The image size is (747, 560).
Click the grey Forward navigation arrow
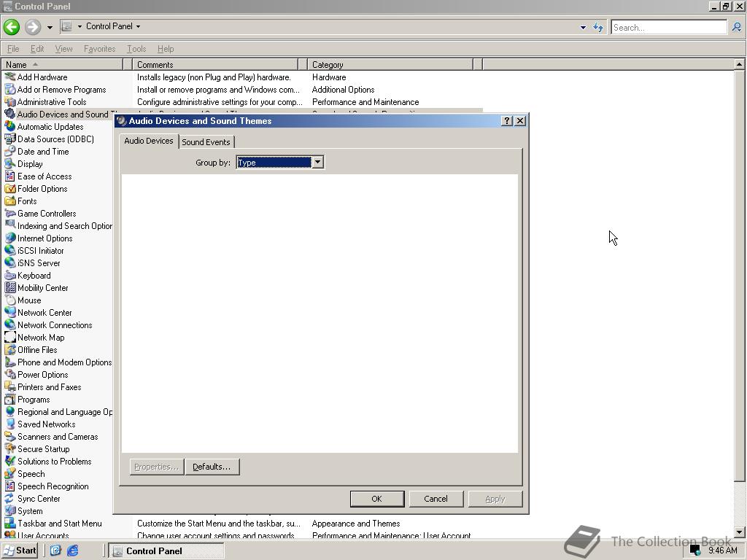[x=33, y=27]
